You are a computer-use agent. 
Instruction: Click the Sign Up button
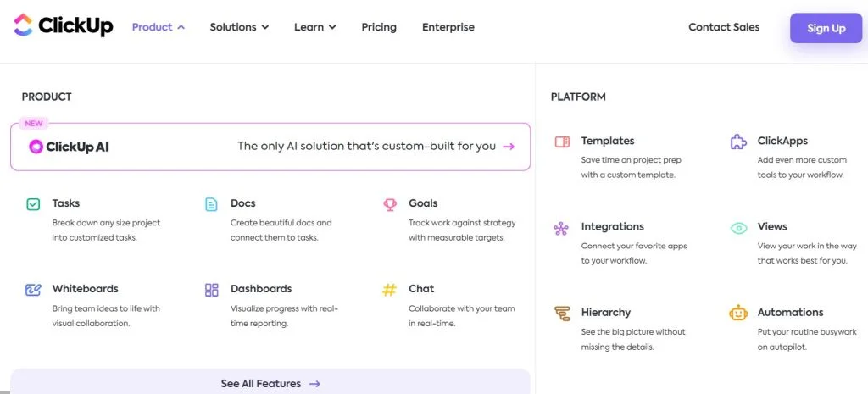coord(826,28)
